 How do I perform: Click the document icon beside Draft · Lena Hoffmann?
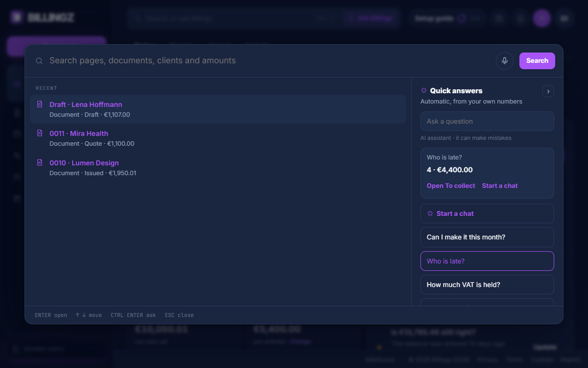(40, 104)
